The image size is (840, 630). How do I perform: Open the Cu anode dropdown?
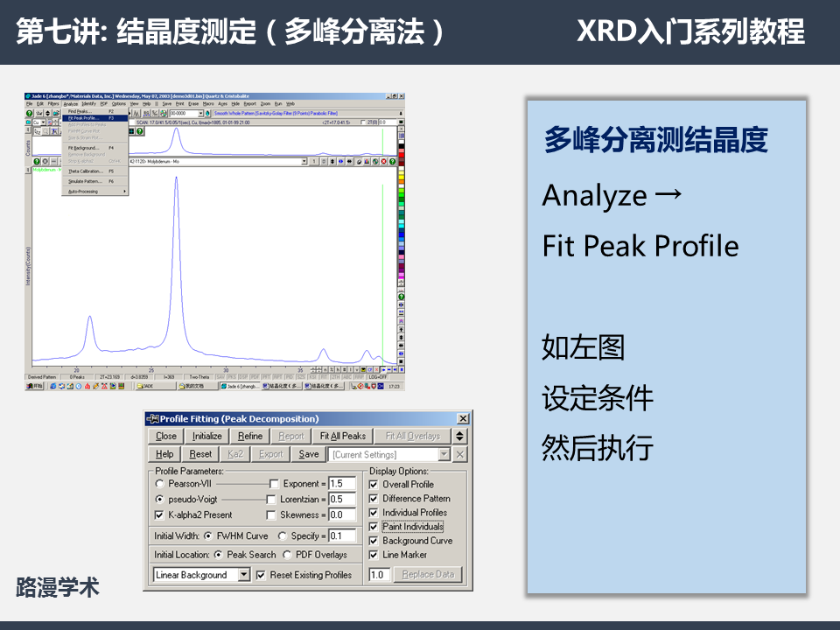(44, 122)
